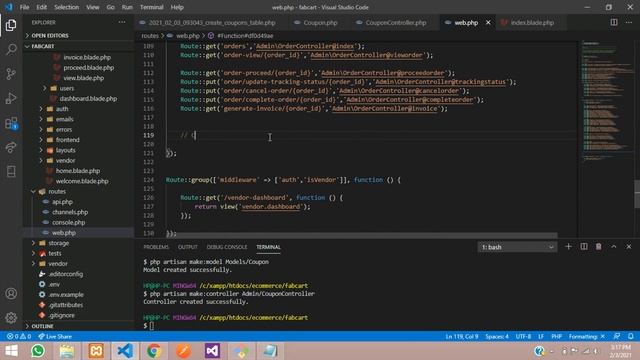The height and width of the screenshot is (360, 640).
Task: Open the Accounts icon
Action: click(x=11, y=293)
